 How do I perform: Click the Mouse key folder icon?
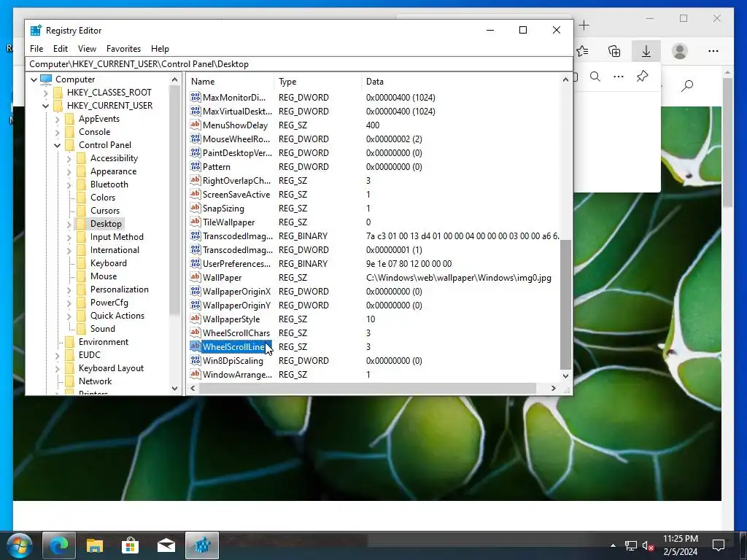tap(82, 276)
